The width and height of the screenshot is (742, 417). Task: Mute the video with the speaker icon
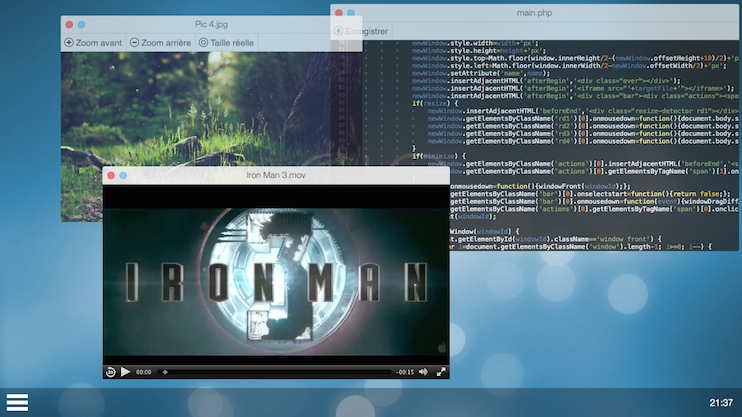click(423, 372)
